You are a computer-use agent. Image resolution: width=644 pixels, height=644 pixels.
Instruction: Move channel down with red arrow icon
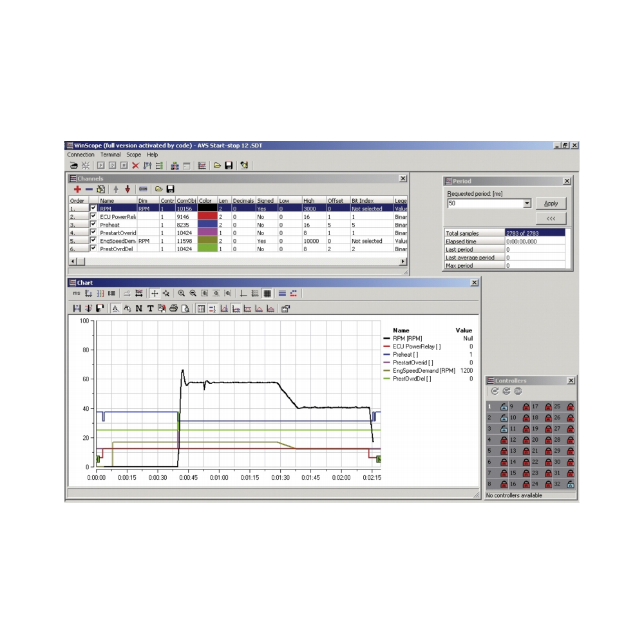(x=128, y=189)
